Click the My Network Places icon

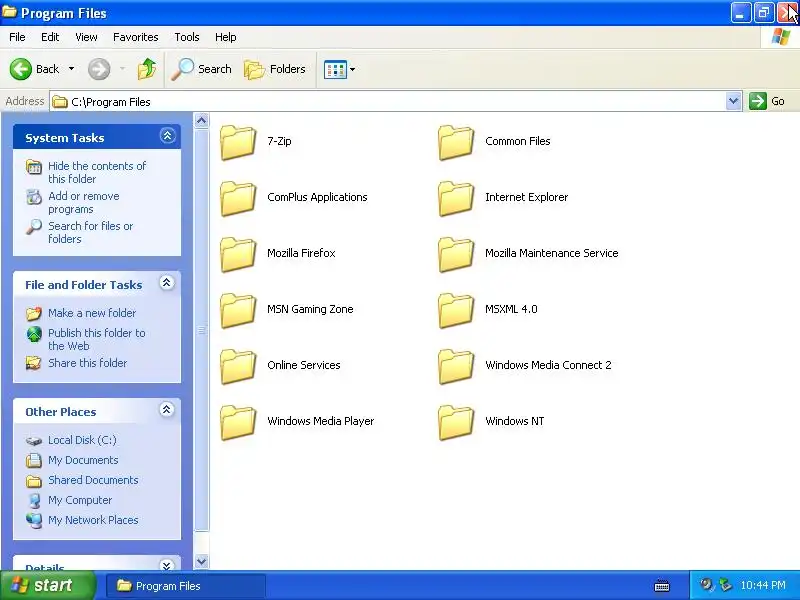point(34,520)
